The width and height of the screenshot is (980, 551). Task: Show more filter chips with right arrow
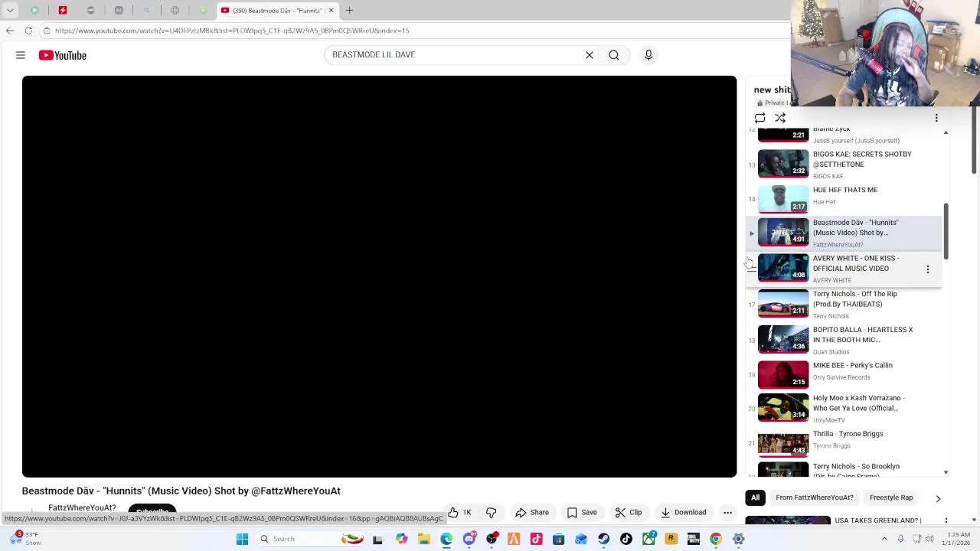click(x=938, y=498)
